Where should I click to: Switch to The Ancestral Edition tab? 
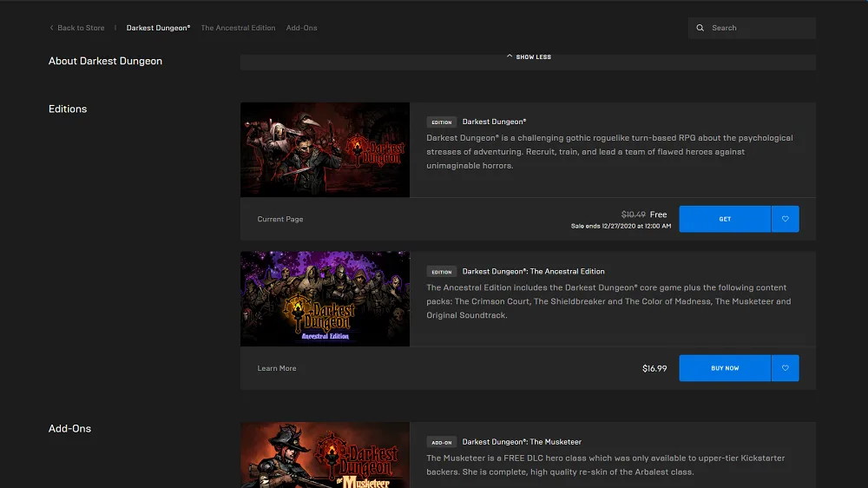(x=238, y=28)
